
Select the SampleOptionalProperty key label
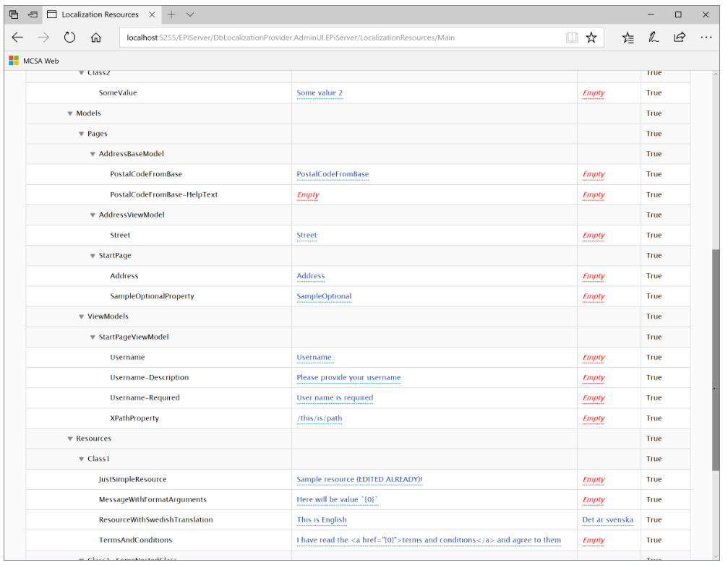(x=152, y=296)
